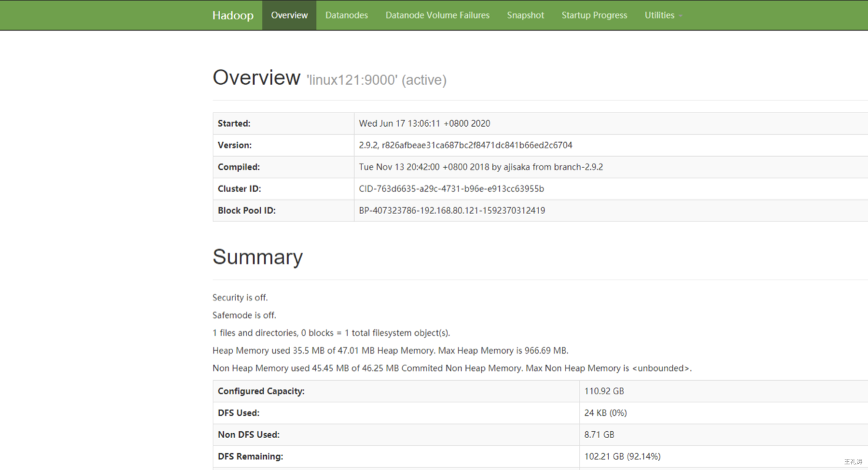Click the Block Pool ID: row label
This screenshot has width=868, height=470.
pos(247,210)
